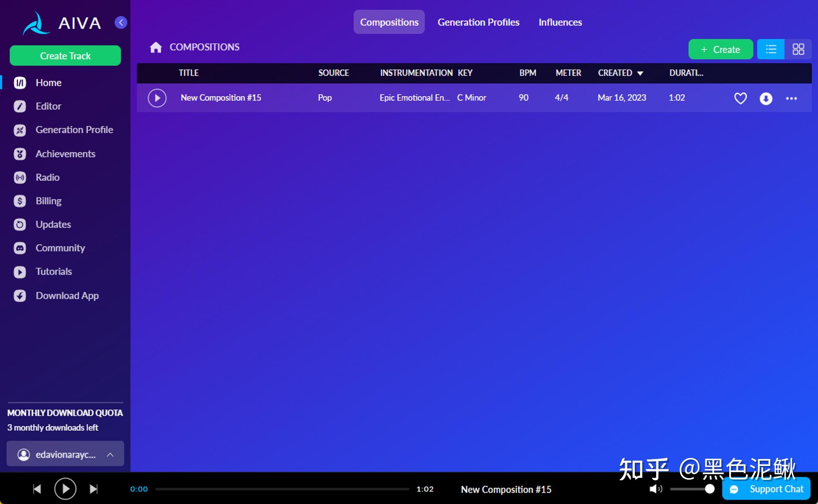This screenshot has height=504, width=818.
Task: Open Radio from sidebar
Action: click(47, 178)
